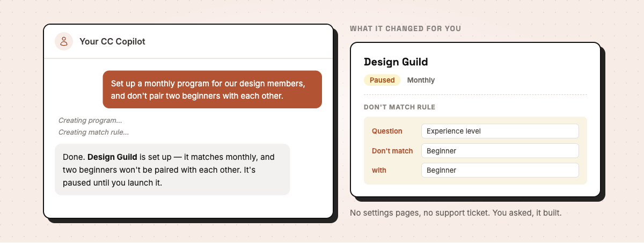Click the DON'T MATCH RULE section heading

[x=399, y=107]
